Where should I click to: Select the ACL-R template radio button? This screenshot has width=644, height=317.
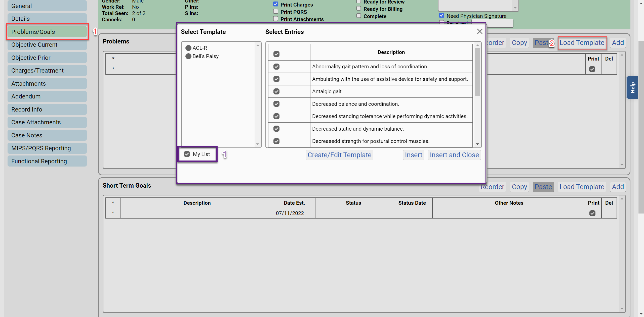(188, 48)
